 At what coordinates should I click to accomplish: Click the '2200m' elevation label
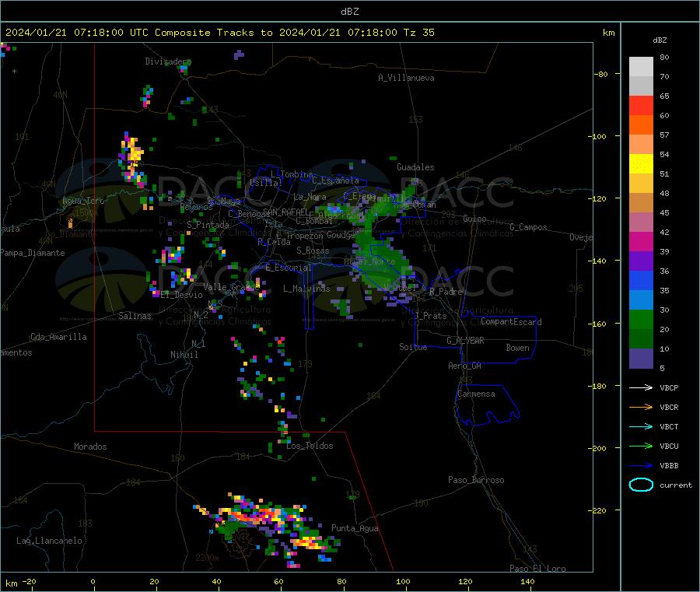click(x=207, y=558)
